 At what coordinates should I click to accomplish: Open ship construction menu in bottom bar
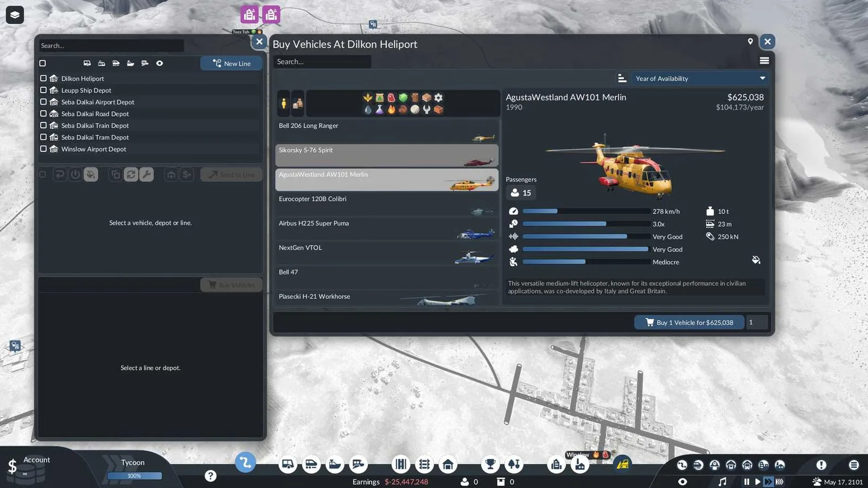coord(335,464)
